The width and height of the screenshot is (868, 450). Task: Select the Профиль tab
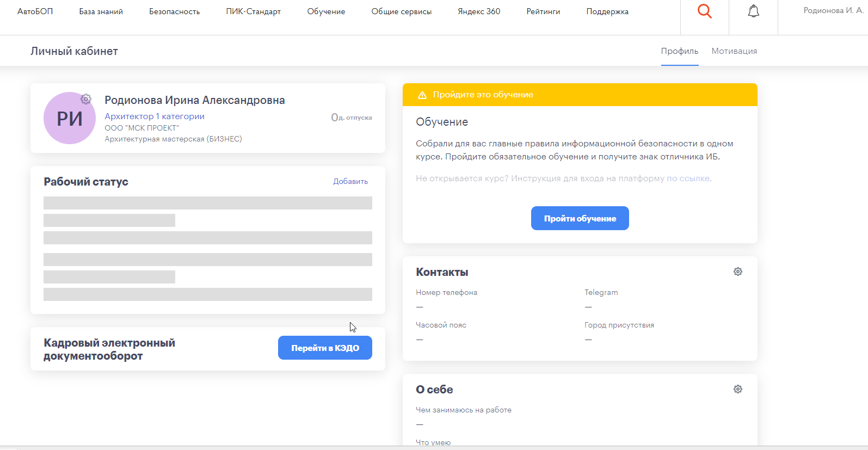680,51
